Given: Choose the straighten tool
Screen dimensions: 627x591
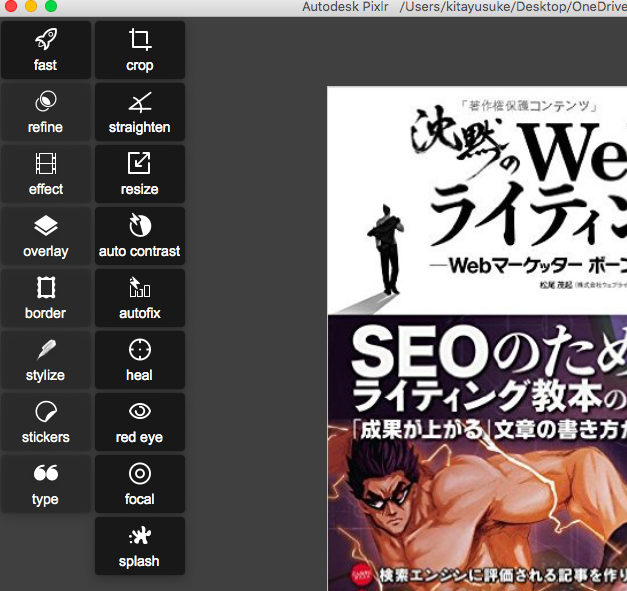Looking at the screenshot, I should coord(140,112).
